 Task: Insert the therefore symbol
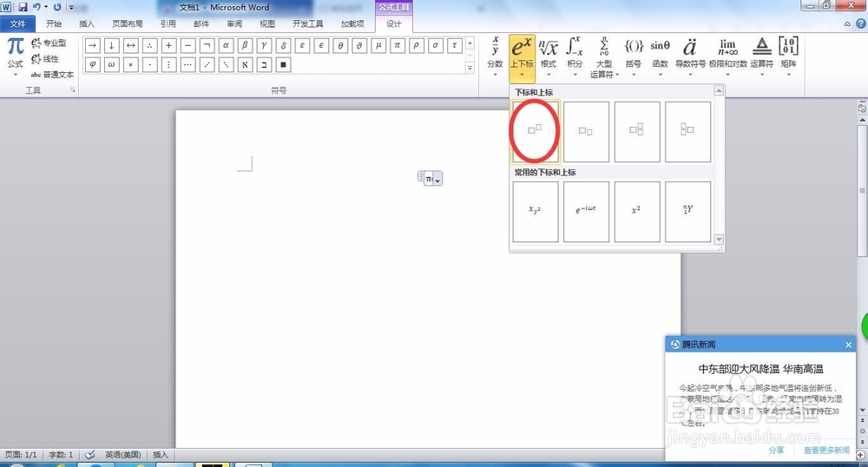tap(149, 45)
